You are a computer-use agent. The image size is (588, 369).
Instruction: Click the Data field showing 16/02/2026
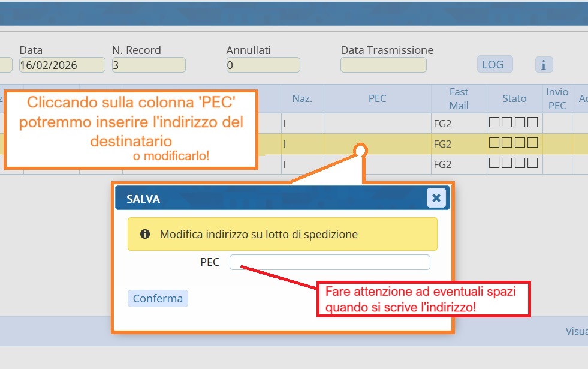point(62,65)
